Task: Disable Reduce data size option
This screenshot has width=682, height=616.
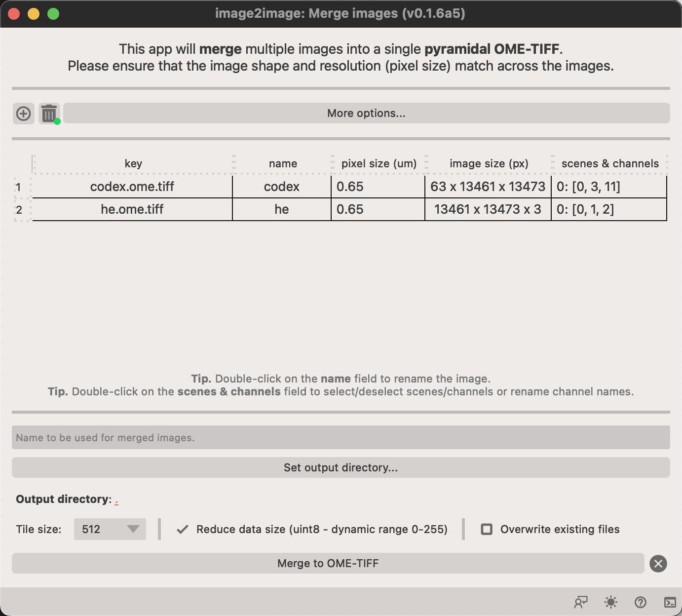Action: point(182,529)
